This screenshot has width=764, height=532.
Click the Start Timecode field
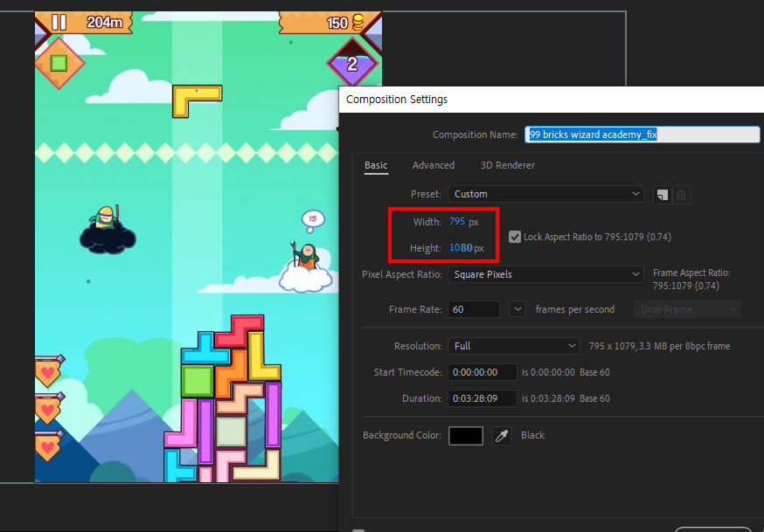(483, 372)
